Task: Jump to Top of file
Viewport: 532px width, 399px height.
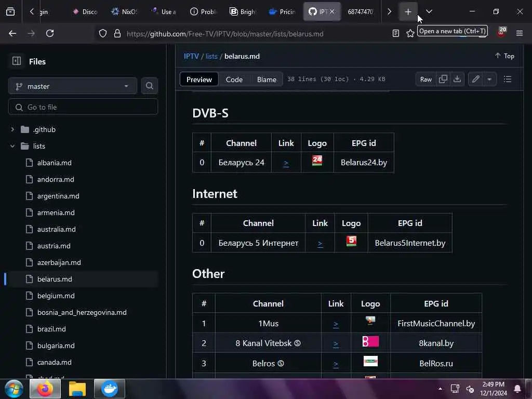Action: tap(504, 56)
